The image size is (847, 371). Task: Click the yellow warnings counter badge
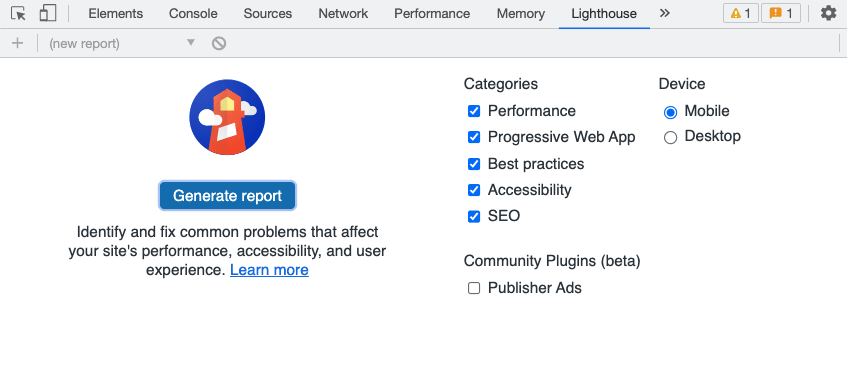741,14
